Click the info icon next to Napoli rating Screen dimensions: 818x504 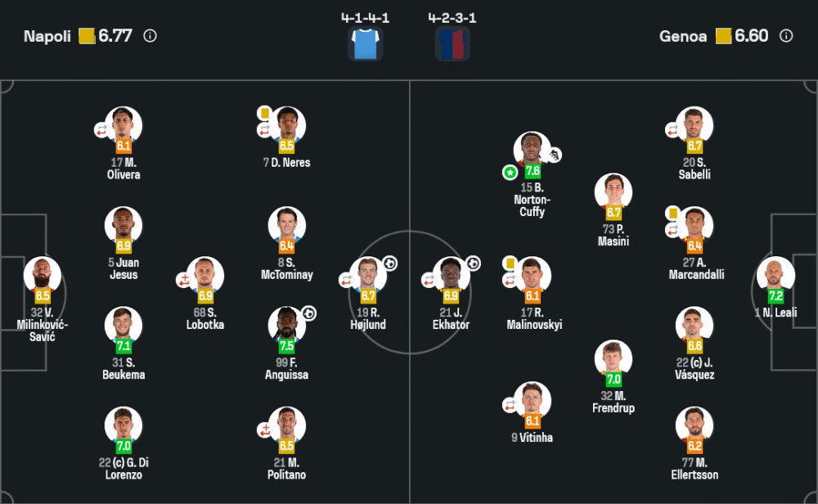[x=150, y=36]
